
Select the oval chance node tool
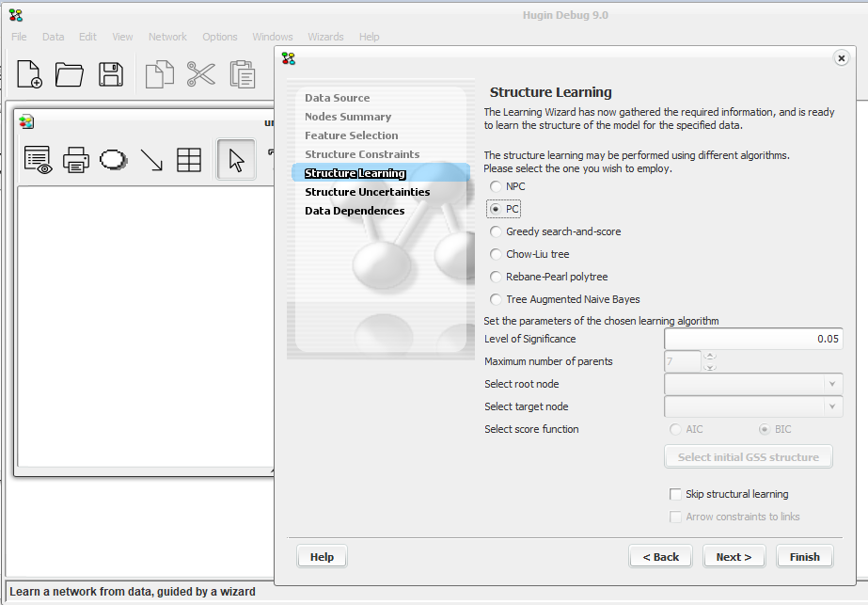113,160
